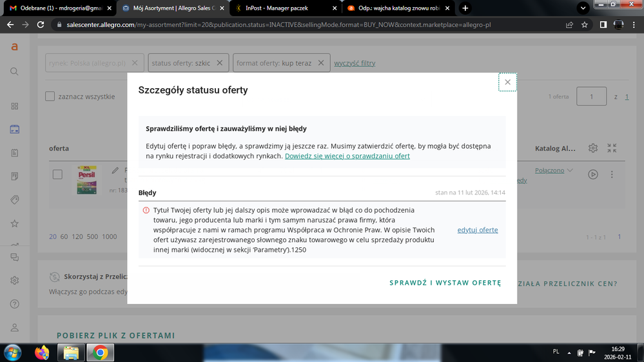Click the table settings gear icon
Screen dimensions: 644x362
pyautogui.click(x=592, y=148)
